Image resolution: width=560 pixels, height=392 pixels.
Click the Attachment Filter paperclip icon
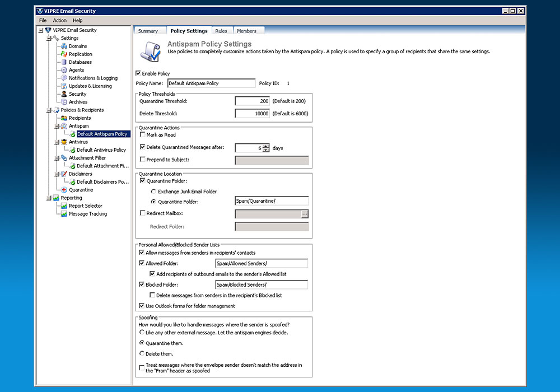point(64,158)
